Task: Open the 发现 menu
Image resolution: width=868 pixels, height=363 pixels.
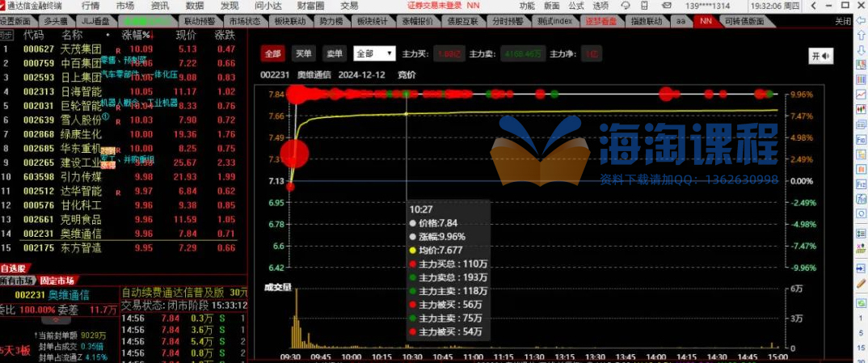Action: [230, 6]
